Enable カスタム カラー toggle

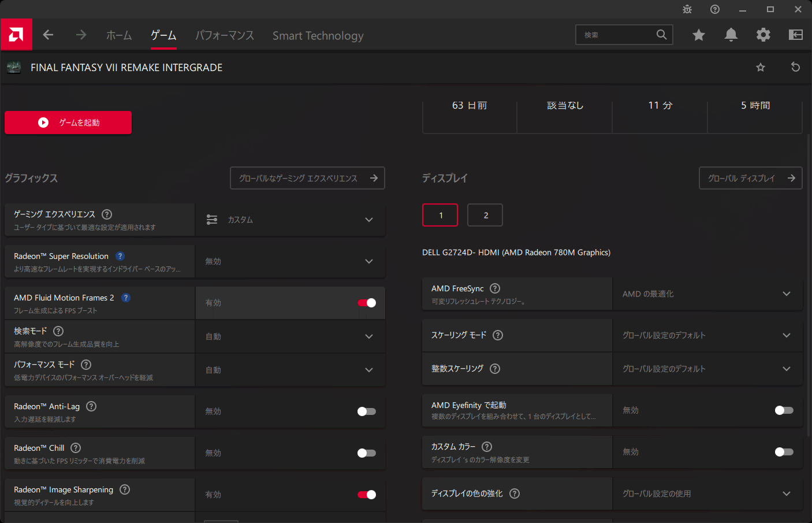point(784,452)
